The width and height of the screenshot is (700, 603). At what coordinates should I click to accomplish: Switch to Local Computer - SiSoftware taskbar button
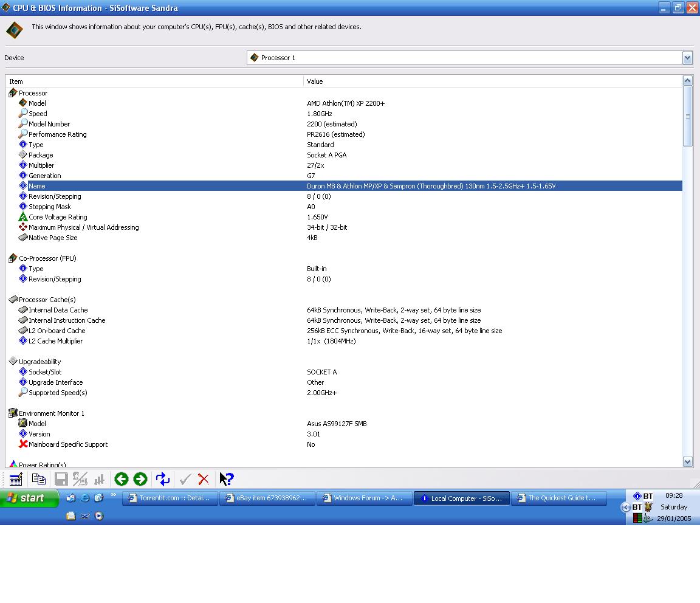[x=462, y=498]
